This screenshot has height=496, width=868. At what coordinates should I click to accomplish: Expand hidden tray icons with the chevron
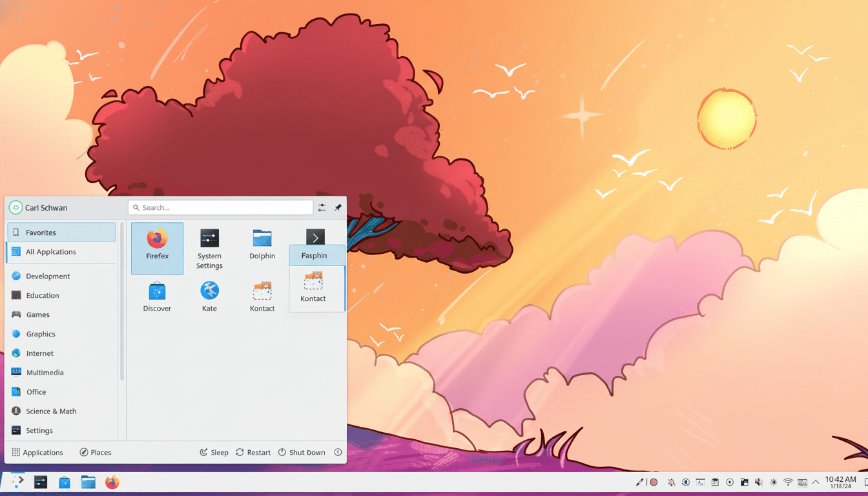pyautogui.click(x=816, y=482)
